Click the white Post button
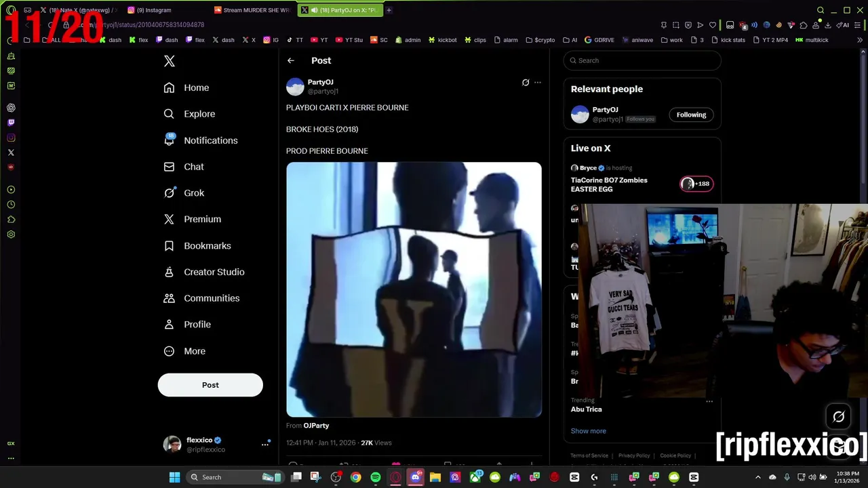Screen dimensions: 868x488 (x=210, y=385)
